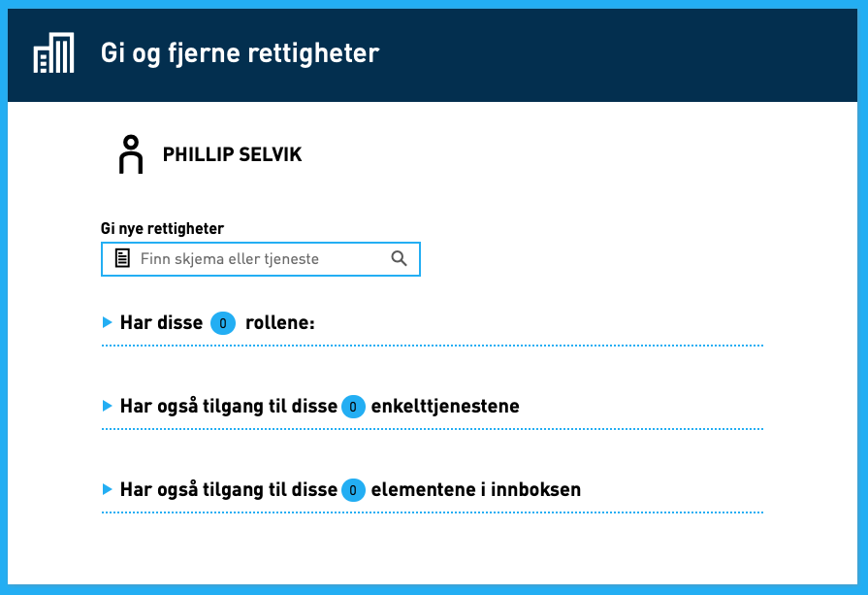Click the document icon in the search field
Screen dimensions: 868x595
tap(122, 258)
